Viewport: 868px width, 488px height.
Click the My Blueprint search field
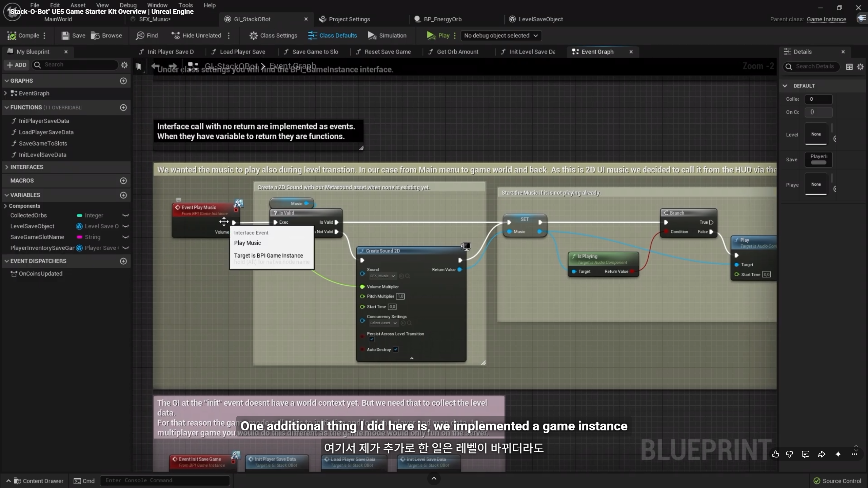75,65
